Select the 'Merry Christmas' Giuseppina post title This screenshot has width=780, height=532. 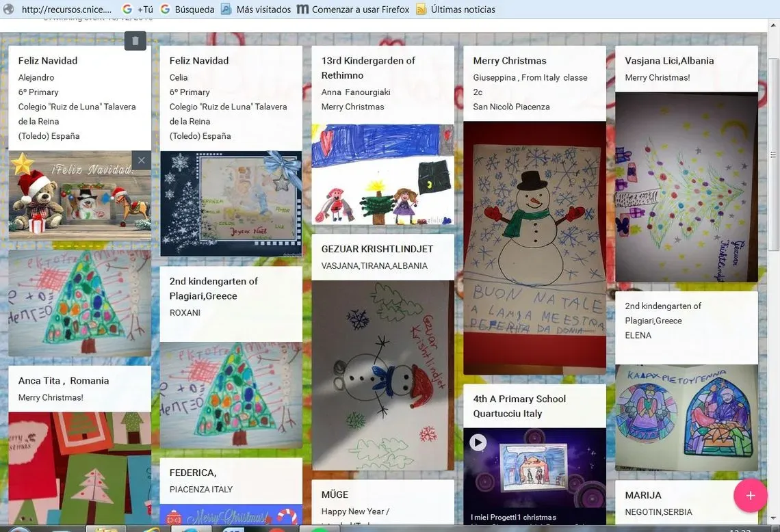(509, 61)
